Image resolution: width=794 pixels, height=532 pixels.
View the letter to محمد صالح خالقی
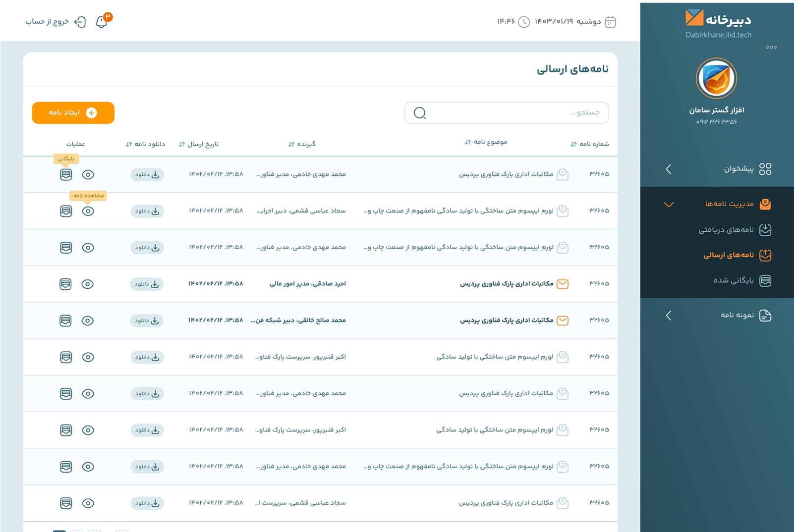coord(87,320)
